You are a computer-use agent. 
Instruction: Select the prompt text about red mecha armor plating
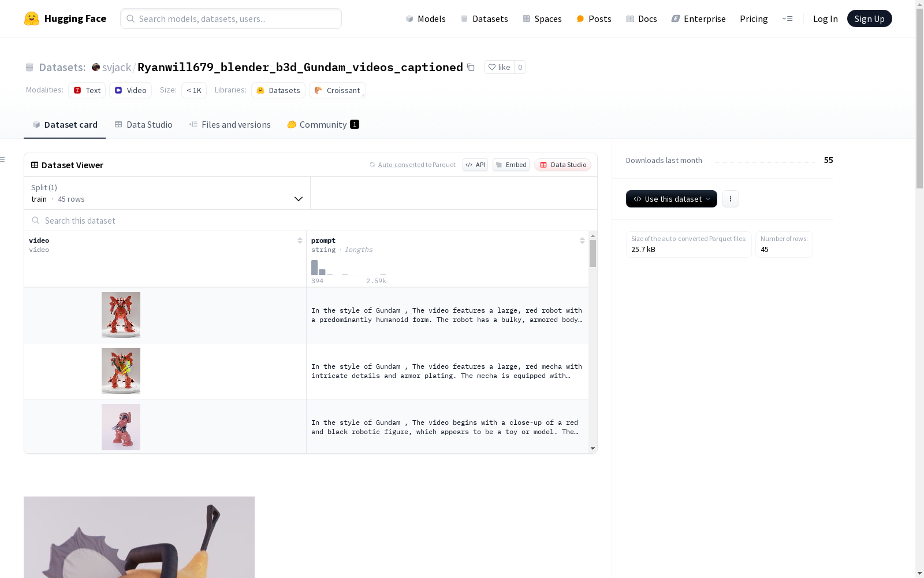(x=447, y=371)
